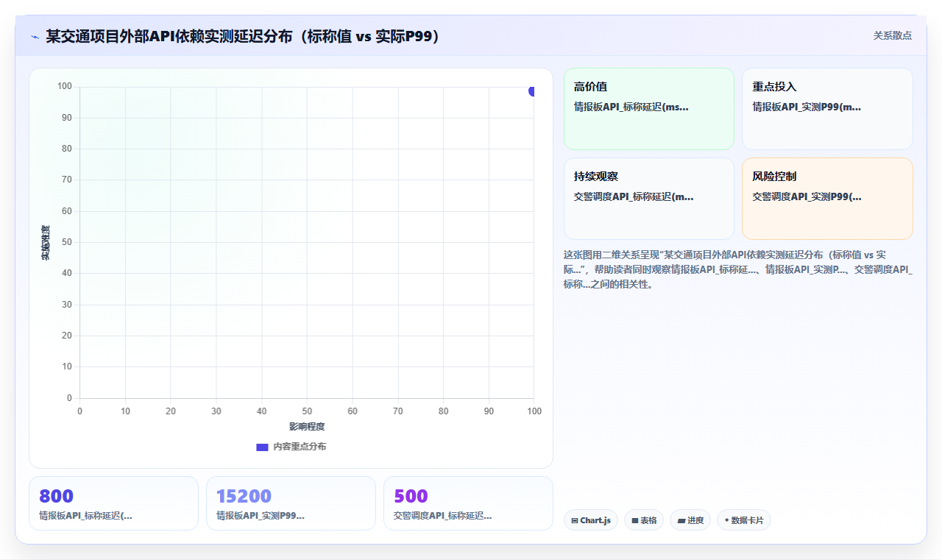Select the 15200 实测P99 stat card
This screenshot has height=560, width=942.
(x=291, y=503)
